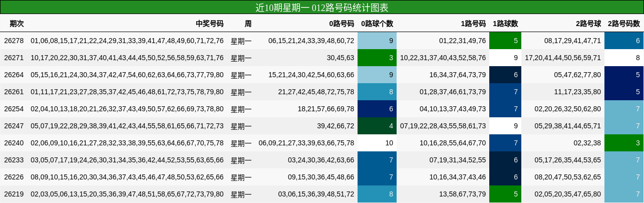Click green 2路 count 3 in row 26240
This screenshot has height=203, width=644.
point(624,143)
